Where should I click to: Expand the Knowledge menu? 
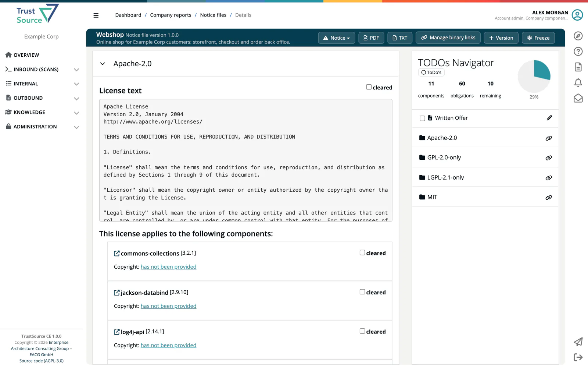click(x=42, y=112)
